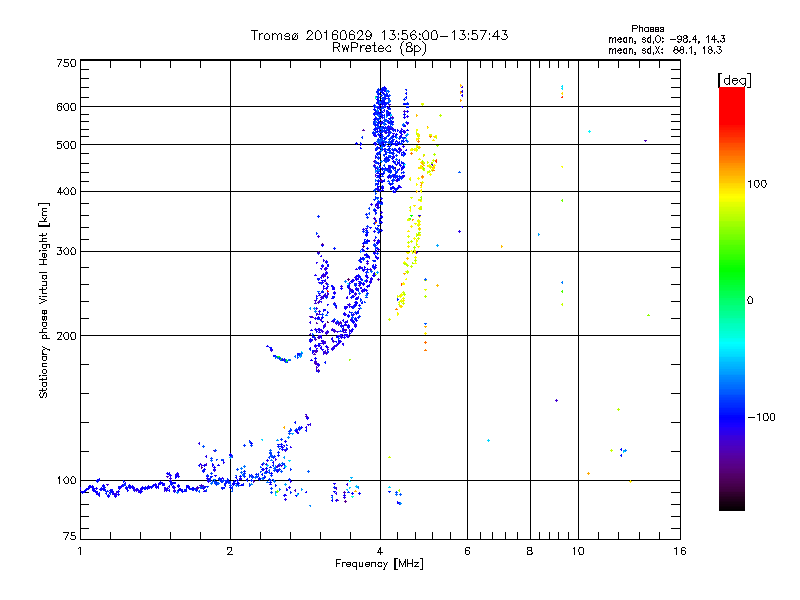The image size is (800, 600).
Task: Click the '[deg]' colorbar unit label
Action: coord(734,80)
